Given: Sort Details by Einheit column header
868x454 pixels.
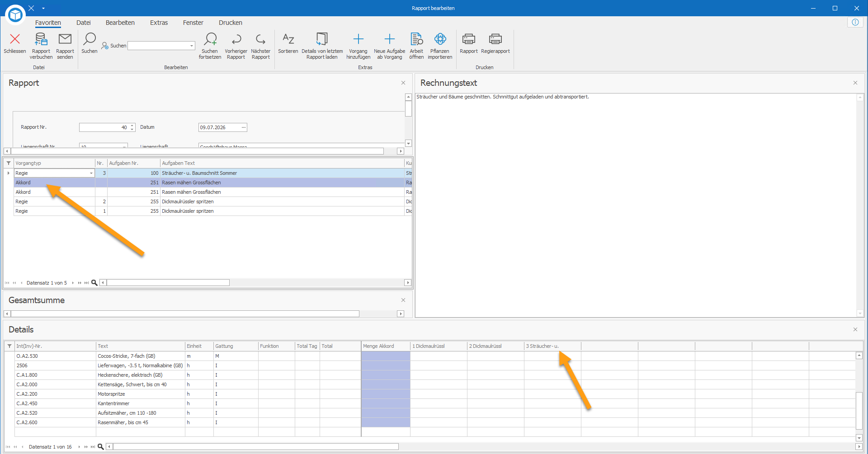Looking at the screenshot, I should click(x=199, y=346).
